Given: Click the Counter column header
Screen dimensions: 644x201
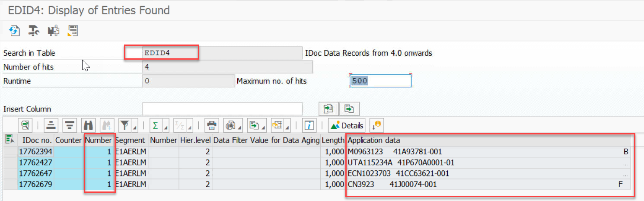Looking at the screenshot, I should point(69,140).
